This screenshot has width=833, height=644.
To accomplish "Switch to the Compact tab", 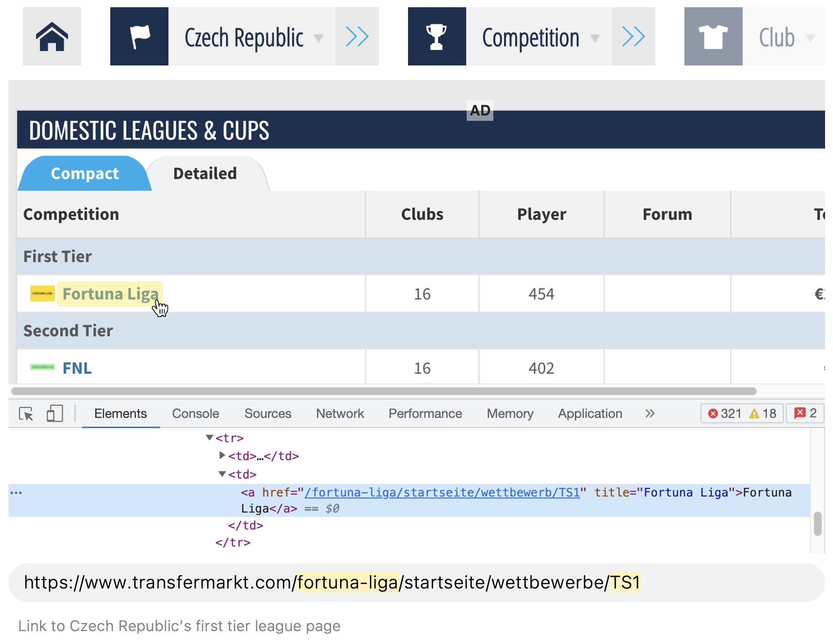I will click(85, 173).
